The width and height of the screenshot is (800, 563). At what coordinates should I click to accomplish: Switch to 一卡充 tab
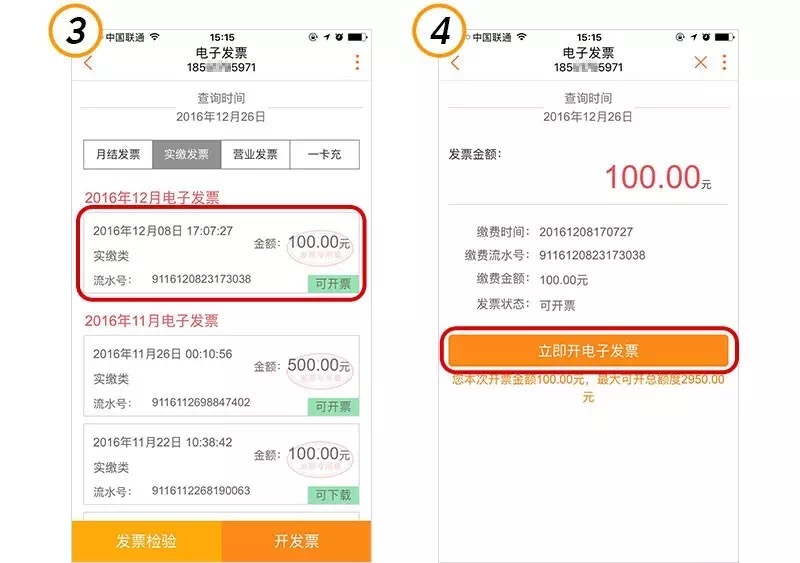click(x=324, y=154)
